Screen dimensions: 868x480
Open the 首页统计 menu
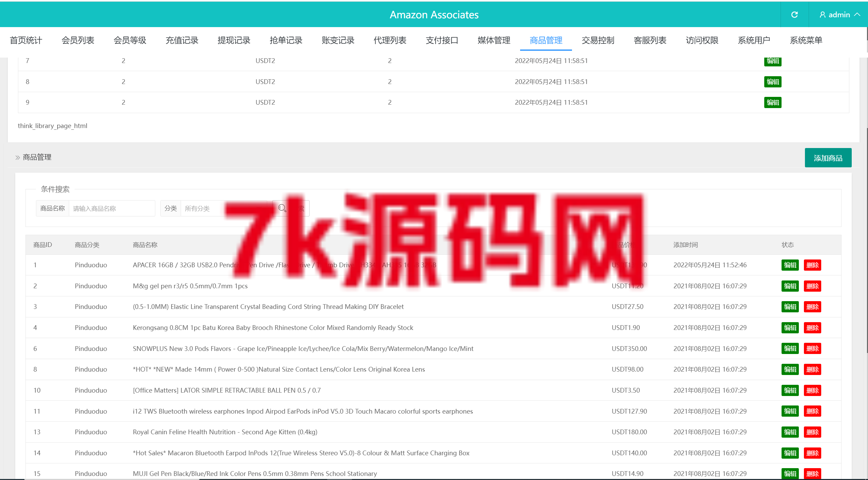point(26,40)
